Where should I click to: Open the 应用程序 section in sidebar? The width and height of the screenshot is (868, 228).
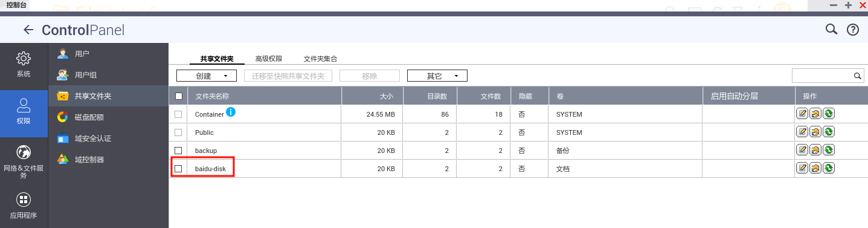click(x=24, y=206)
